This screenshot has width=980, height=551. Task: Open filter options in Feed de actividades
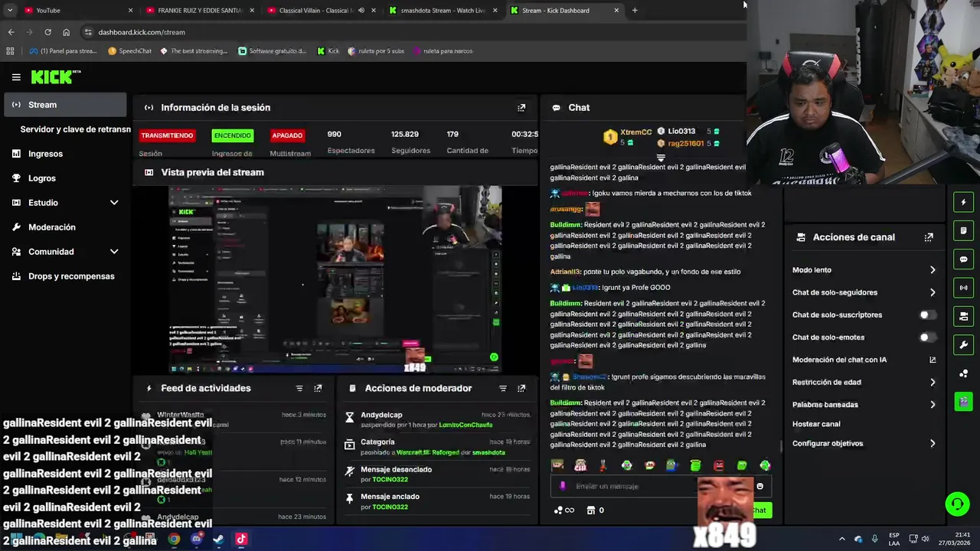[299, 389]
